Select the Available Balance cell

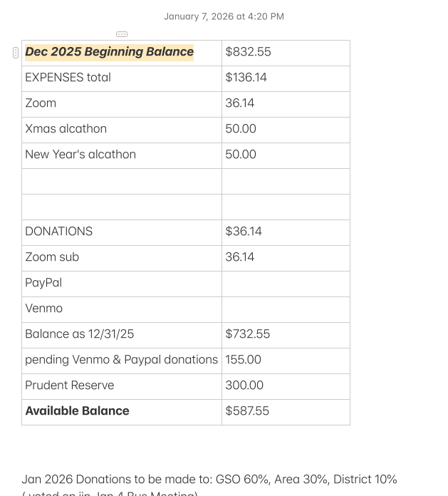tap(77, 411)
